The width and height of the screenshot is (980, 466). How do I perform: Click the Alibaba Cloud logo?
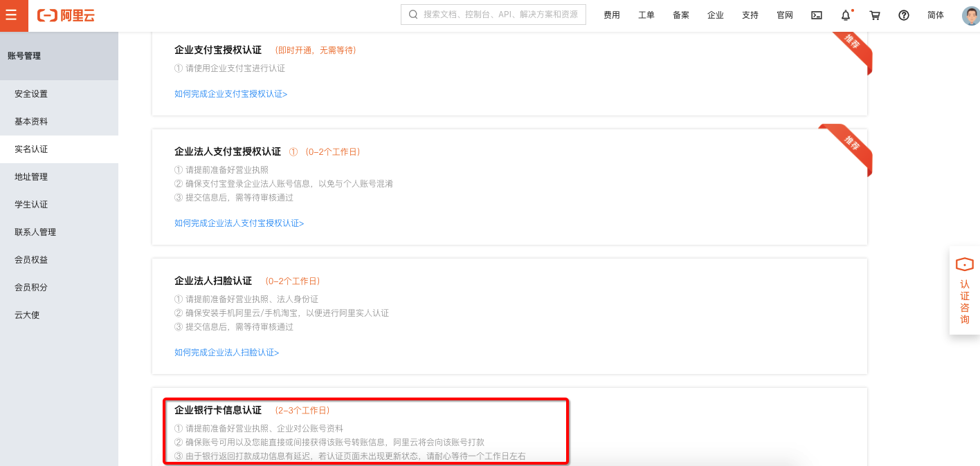(x=66, y=15)
